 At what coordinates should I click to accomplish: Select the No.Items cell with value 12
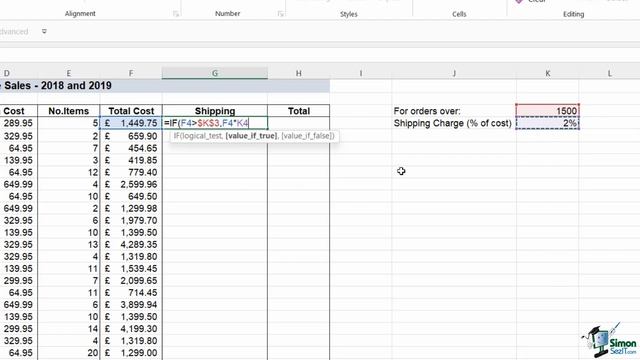pyautogui.click(x=69, y=172)
